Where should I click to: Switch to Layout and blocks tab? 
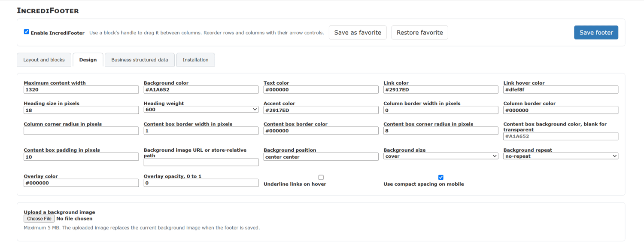click(x=44, y=60)
